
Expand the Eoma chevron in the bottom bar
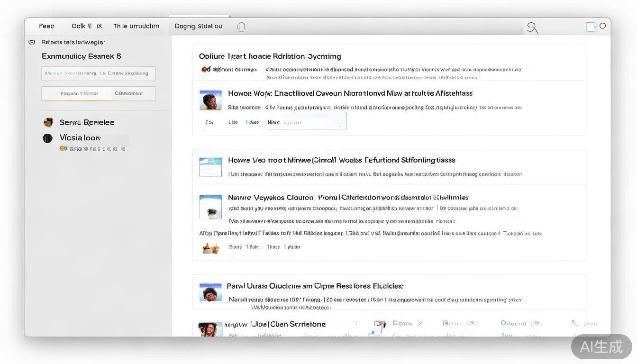(419, 323)
